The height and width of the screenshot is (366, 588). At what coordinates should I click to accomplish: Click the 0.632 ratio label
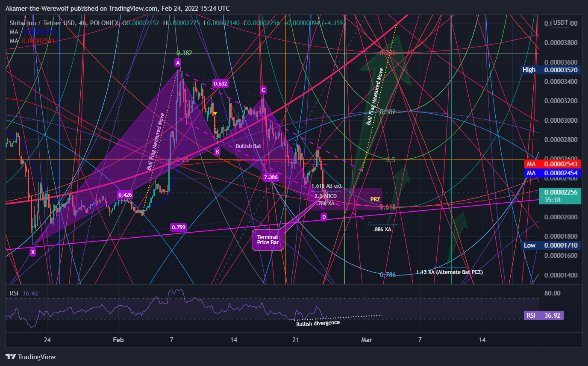coord(220,84)
